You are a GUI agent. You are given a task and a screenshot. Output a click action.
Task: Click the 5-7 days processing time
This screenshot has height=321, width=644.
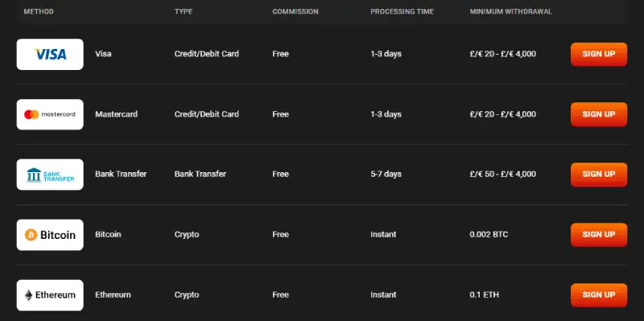[x=386, y=174]
